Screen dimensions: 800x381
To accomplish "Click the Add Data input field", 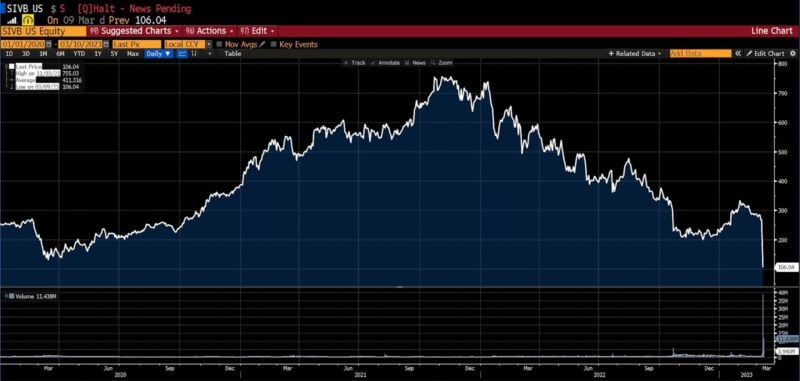I will [700, 54].
